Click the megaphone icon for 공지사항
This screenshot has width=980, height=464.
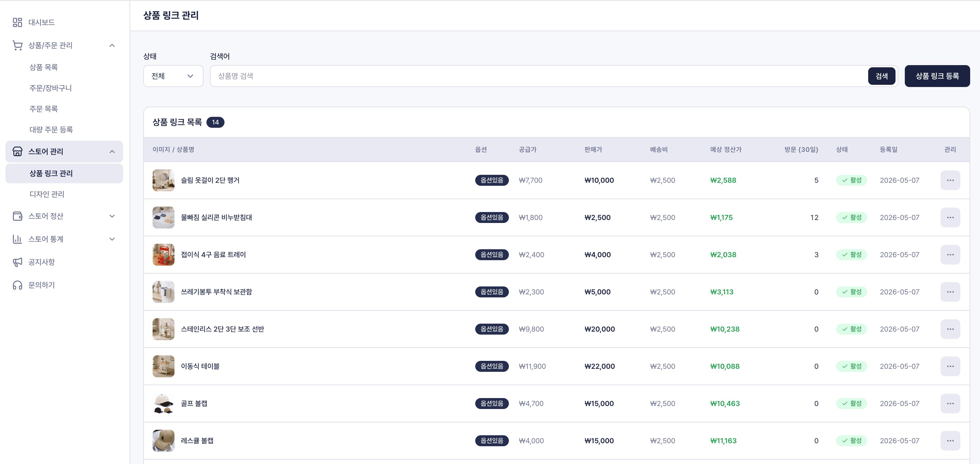(x=17, y=262)
